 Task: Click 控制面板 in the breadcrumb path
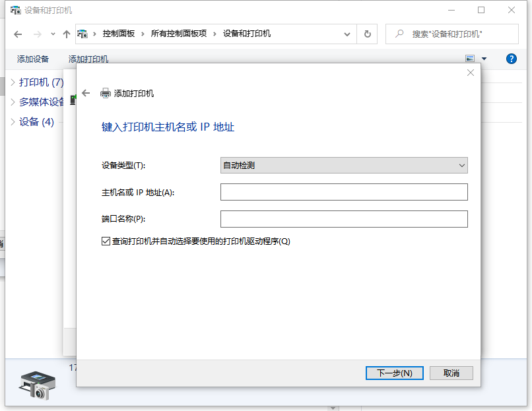119,34
